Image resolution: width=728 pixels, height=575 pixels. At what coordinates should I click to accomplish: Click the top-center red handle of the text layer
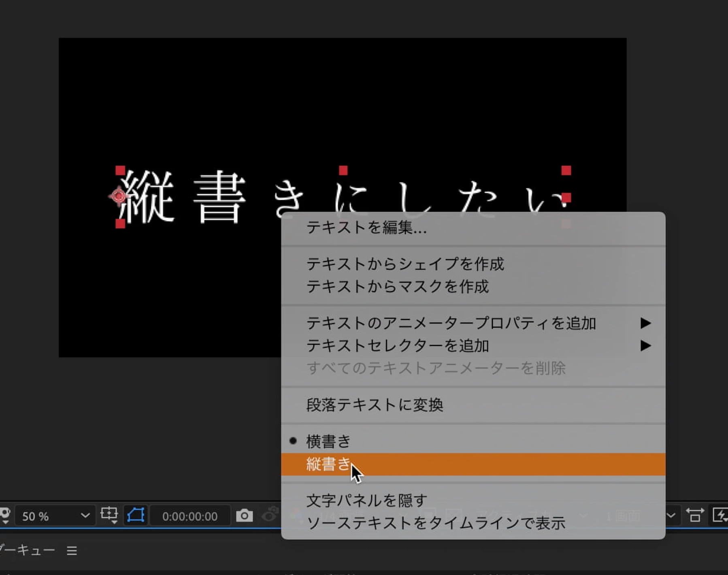(x=343, y=170)
